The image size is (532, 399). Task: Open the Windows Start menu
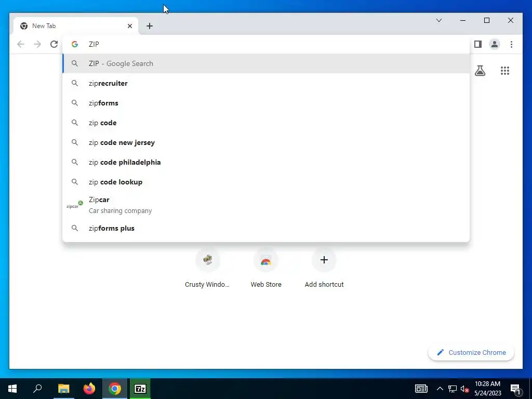point(12,389)
